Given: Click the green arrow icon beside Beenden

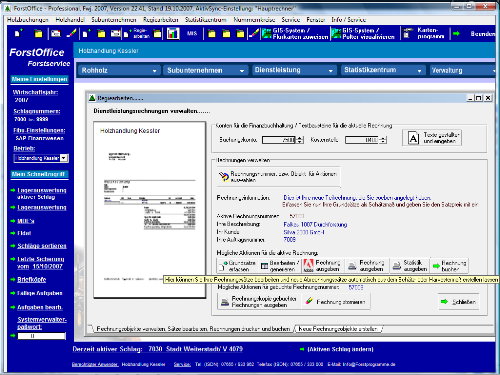Looking at the screenshot, I should point(456,33).
